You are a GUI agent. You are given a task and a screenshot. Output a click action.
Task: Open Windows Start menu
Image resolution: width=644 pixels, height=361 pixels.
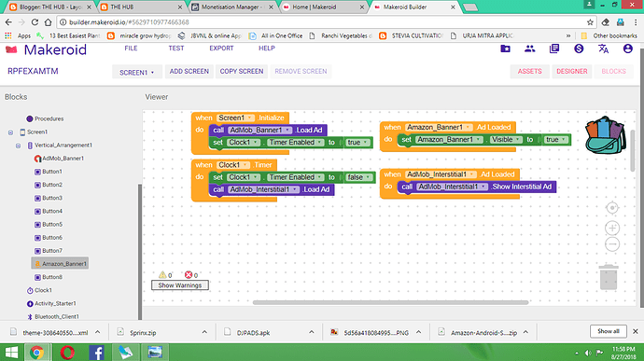[x=11, y=353]
